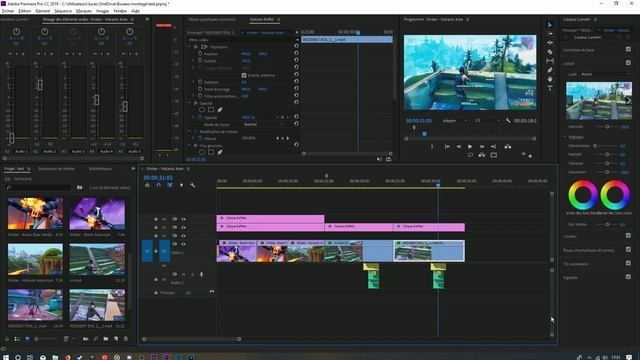Toggle eye visibility of second video track
Image resolution: width=640 pixels, height=360 pixels.
(184, 227)
